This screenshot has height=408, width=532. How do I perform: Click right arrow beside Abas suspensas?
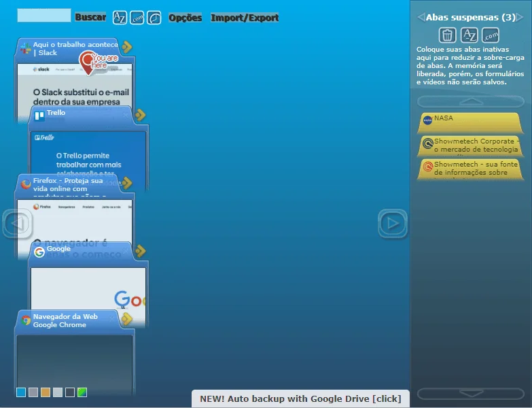tap(520, 17)
